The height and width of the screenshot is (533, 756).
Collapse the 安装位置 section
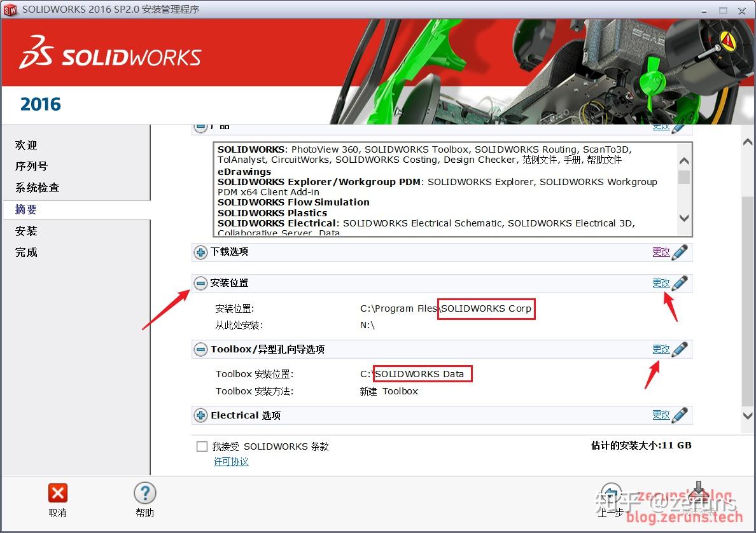click(200, 282)
